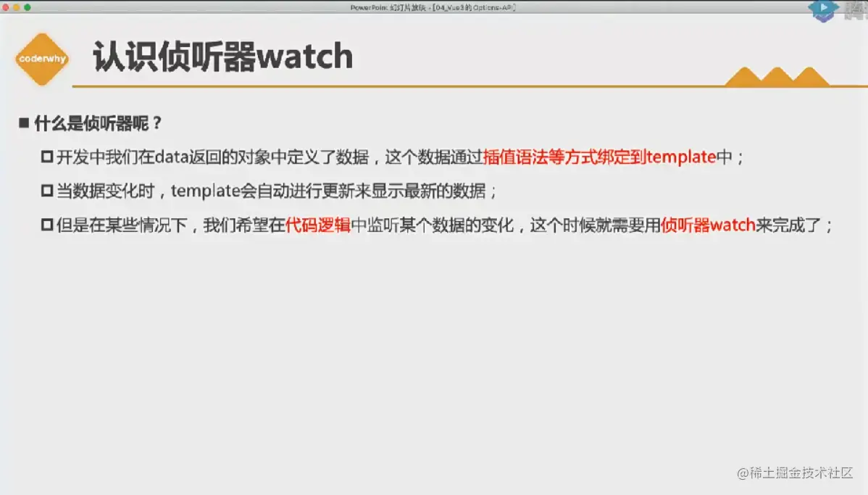Click the slide title 认识侦听器watch
The image size is (868, 495).
pyautogui.click(x=222, y=57)
